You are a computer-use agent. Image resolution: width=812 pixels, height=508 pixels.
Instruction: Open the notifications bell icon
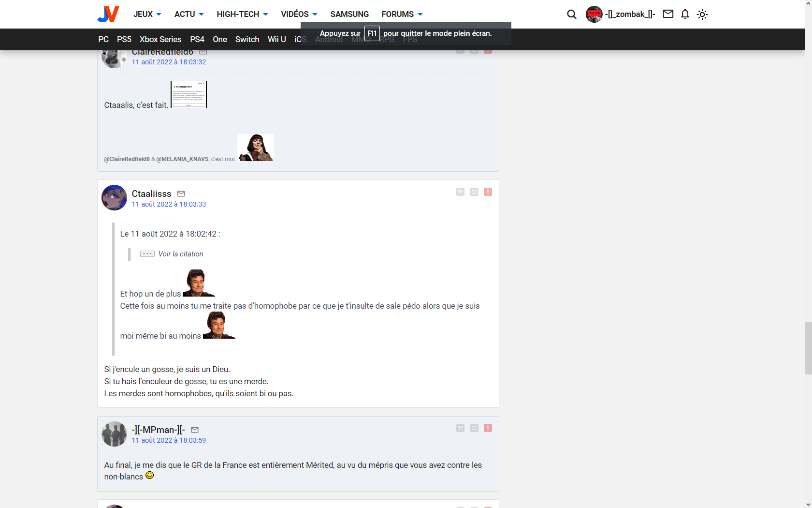click(685, 14)
